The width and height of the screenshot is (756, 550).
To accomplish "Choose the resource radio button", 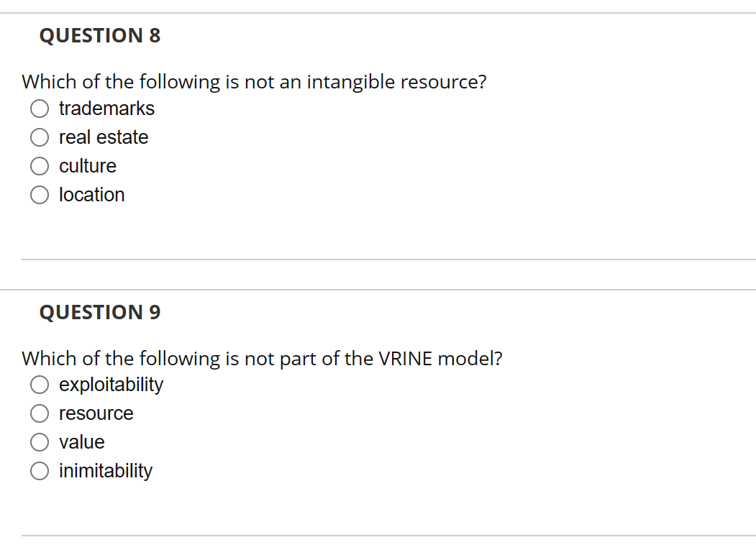I will click(40, 413).
